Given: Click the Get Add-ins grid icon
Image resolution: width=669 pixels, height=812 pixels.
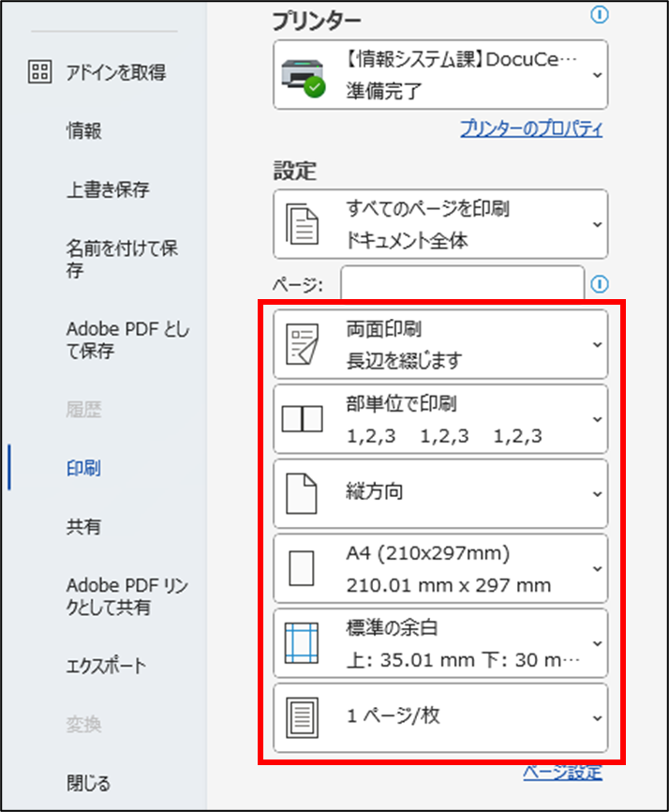Looking at the screenshot, I should tap(40, 71).
